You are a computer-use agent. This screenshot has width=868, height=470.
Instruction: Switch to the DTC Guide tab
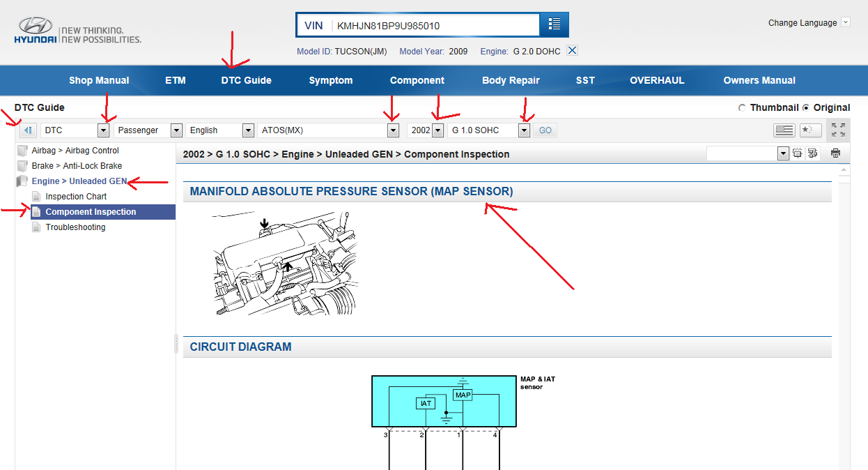point(247,80)
